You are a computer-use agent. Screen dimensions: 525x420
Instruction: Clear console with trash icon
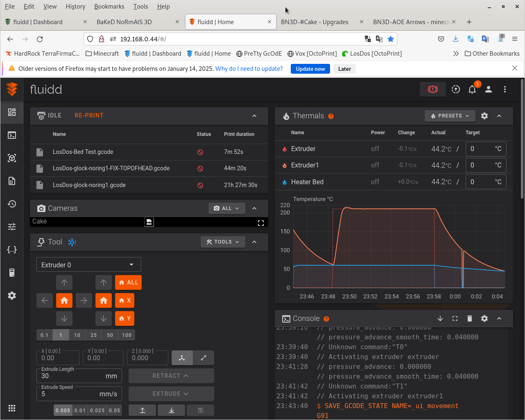pos(470,318)
